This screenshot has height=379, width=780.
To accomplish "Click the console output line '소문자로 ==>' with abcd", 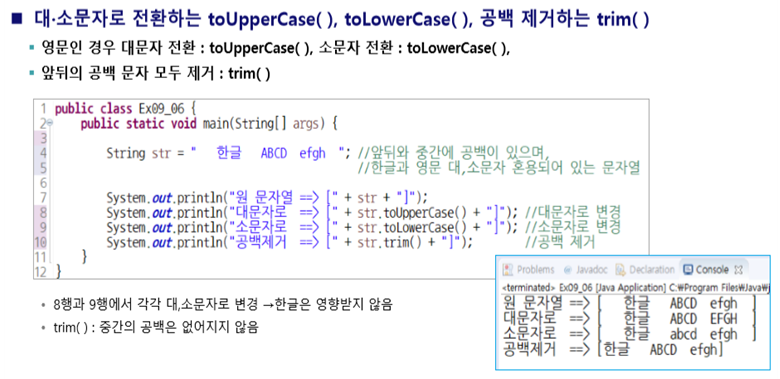I will [629, 334].
